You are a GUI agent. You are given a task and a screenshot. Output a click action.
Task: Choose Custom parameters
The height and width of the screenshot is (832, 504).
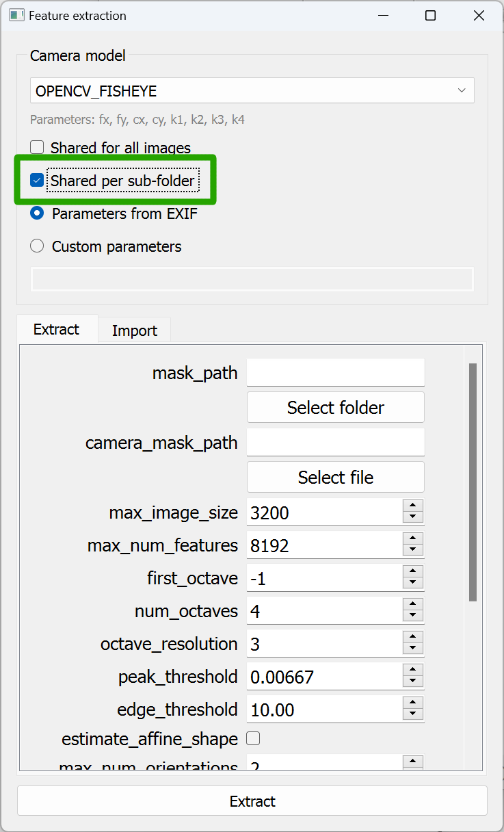pyautogui.click(x=36, y=246)
